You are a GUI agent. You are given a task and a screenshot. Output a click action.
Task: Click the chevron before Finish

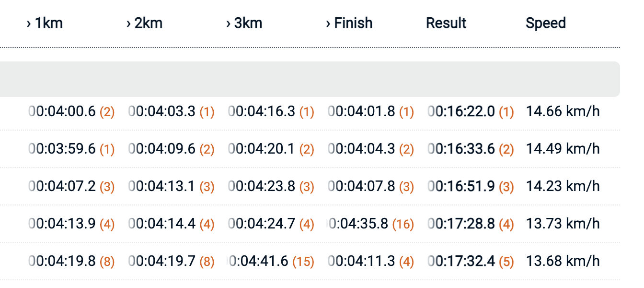(328, 24)
